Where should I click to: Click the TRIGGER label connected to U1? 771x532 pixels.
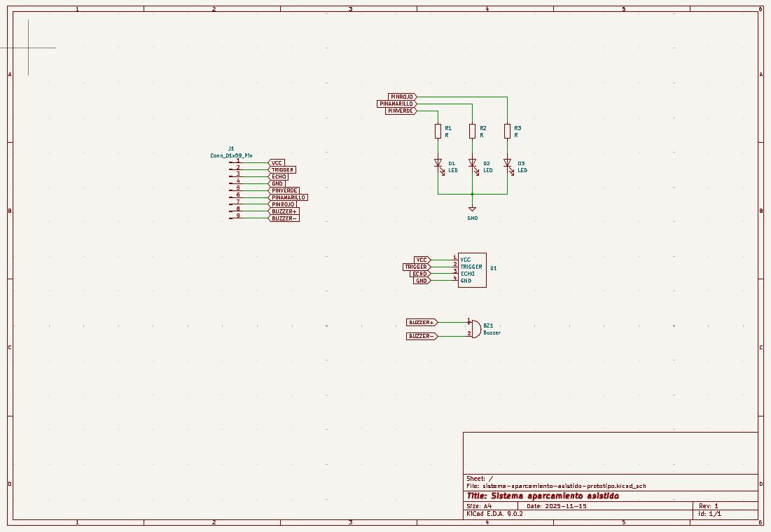(x=416, y=267)
